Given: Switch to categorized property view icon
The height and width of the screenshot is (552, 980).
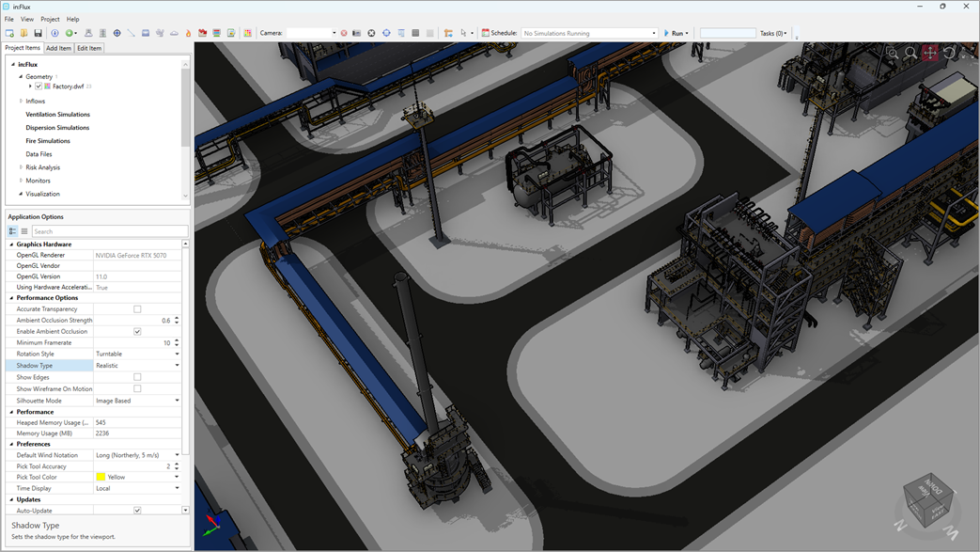Looking at the screenshot, I should [x=12, y=231].
